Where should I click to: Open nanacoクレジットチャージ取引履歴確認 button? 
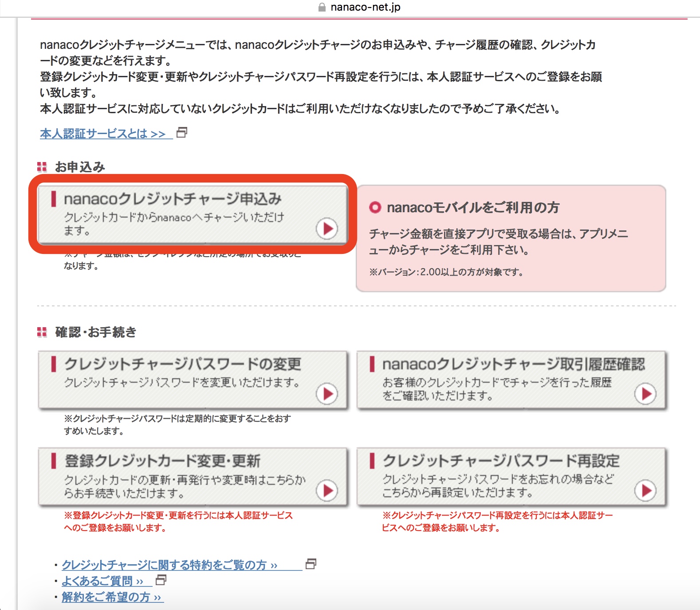pyautogui.click(x=511, y=380)
